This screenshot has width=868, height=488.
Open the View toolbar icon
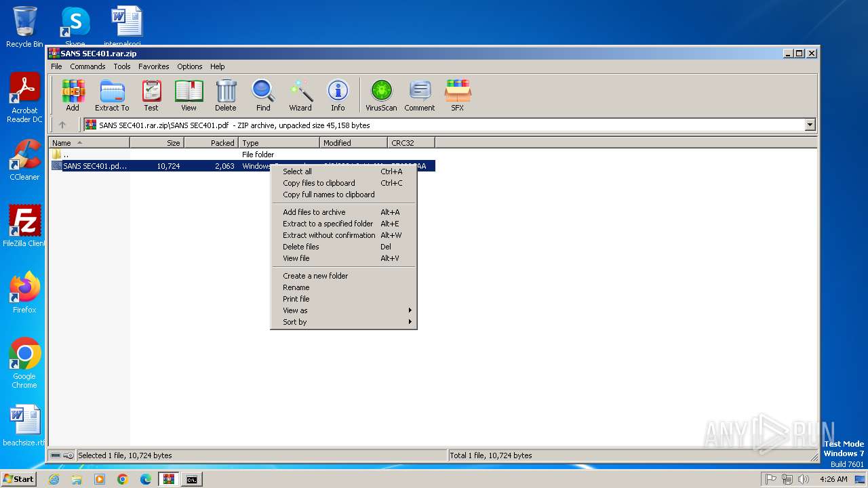(x=189, y=95)
